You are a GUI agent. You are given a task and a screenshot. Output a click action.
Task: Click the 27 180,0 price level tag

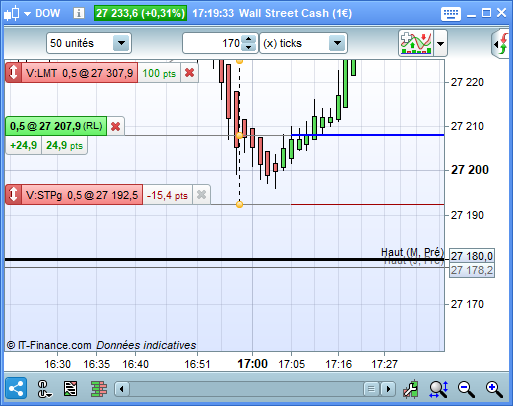point(472,256)
